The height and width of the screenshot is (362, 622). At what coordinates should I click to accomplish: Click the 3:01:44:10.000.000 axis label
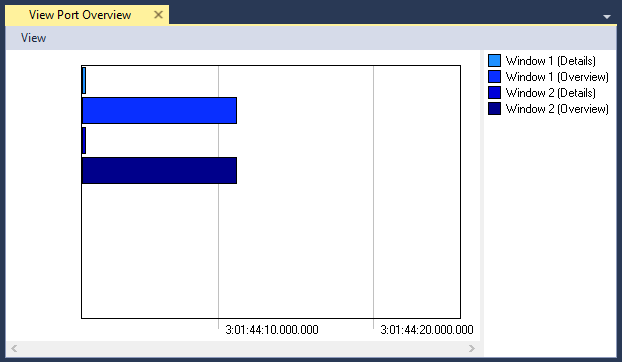click(x=272, y=330)
